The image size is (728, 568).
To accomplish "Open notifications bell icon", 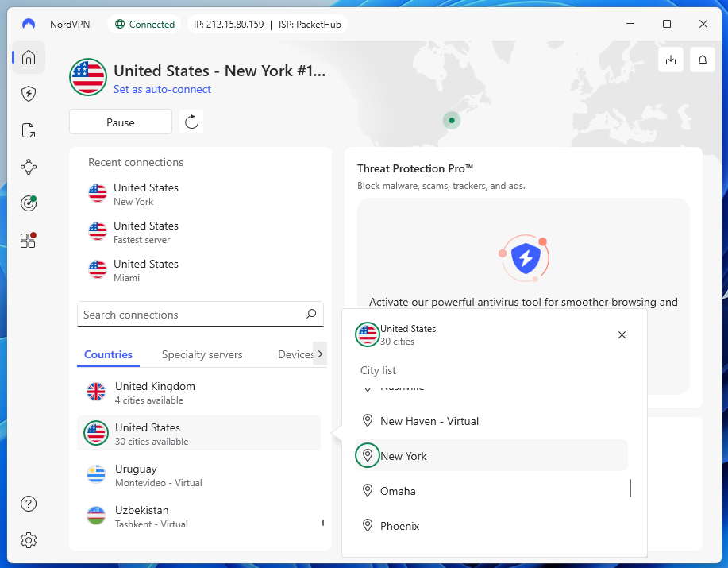I will coord(703,60).
